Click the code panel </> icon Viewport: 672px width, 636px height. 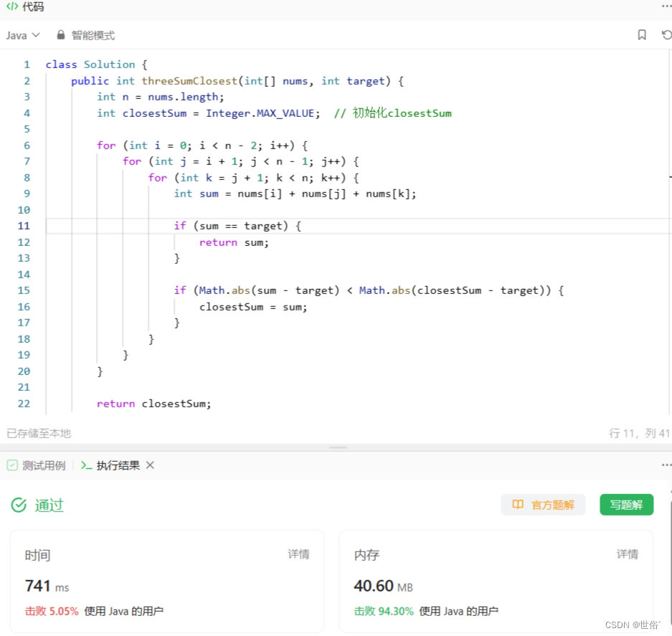click(x=12, y=6)
